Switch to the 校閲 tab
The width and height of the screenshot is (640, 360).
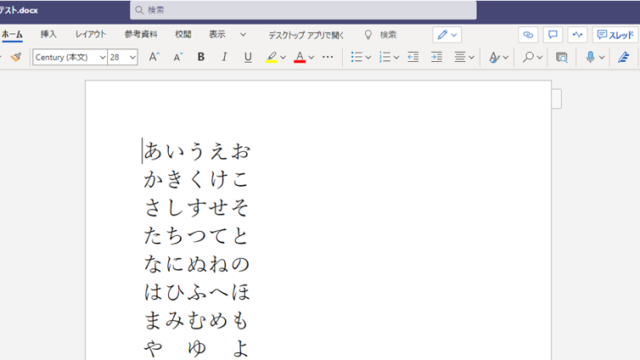[x=183, y=35]
